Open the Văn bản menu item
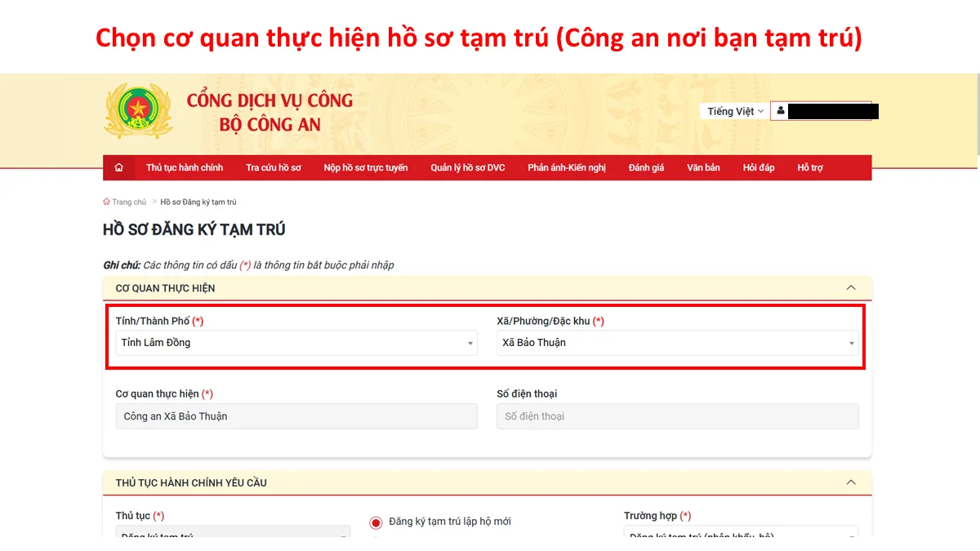The image size is (980, 551). [703, 167]
